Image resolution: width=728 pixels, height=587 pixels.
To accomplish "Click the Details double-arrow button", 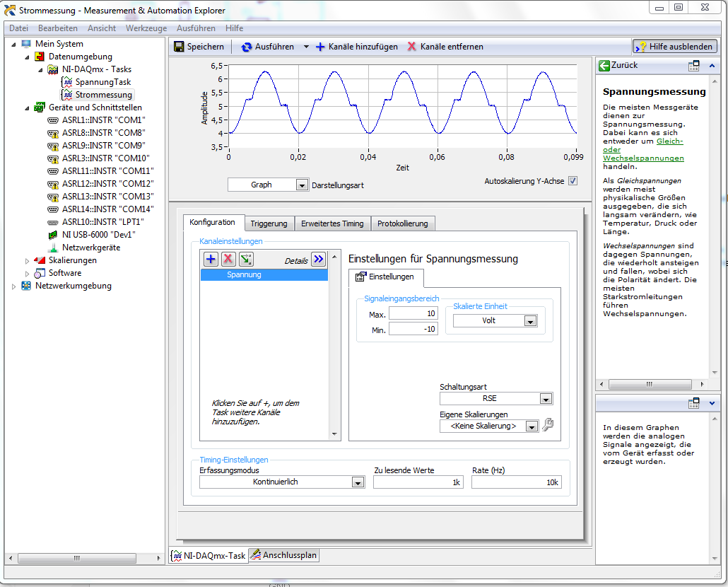I will click(319, 259).
